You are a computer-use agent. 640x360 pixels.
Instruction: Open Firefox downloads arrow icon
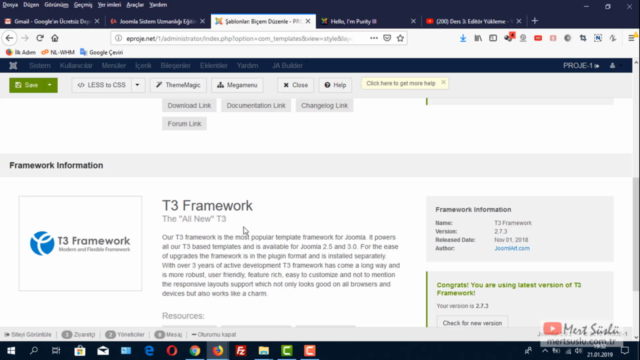click(463, 38)
